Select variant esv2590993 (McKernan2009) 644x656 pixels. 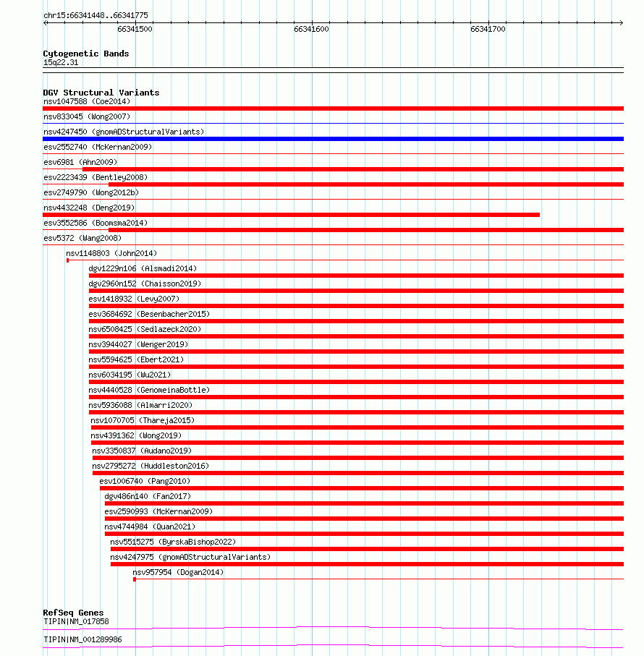[x=158, y=511]
